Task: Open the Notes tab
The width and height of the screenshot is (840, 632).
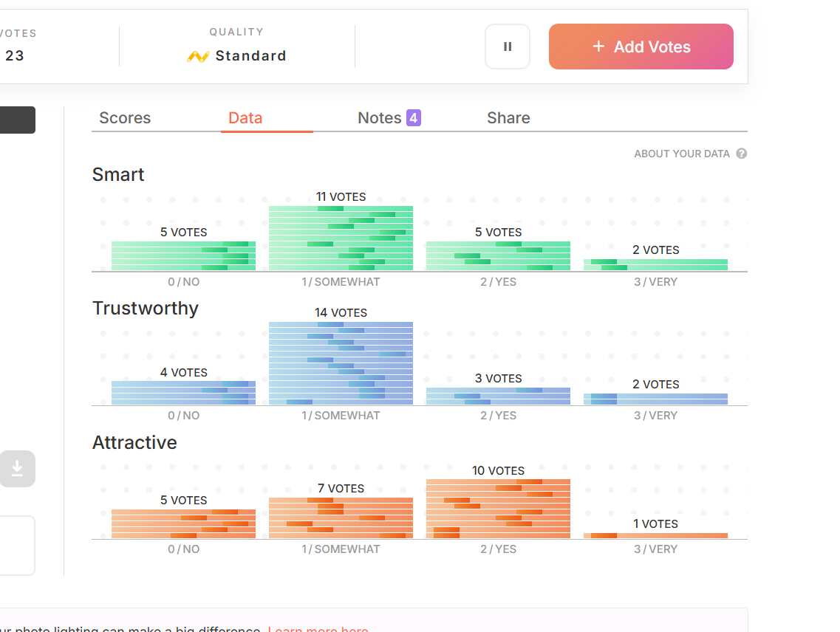Action: [379, 118]
